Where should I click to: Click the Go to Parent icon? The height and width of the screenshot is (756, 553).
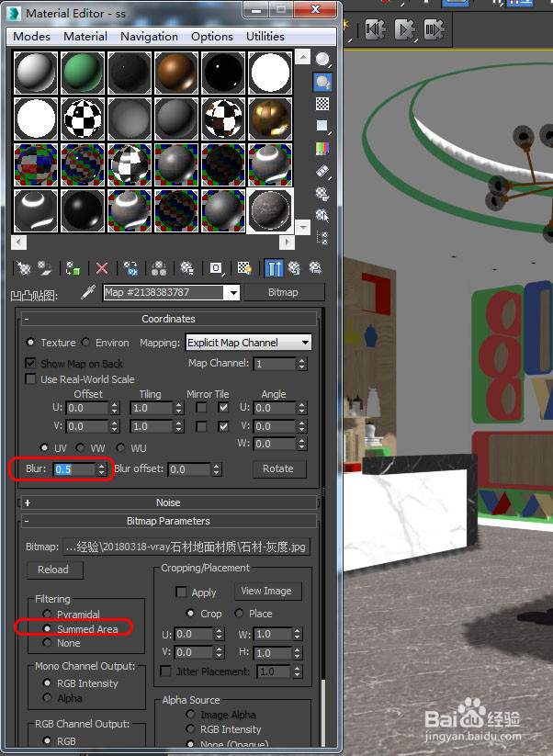(x=294, y=268)
